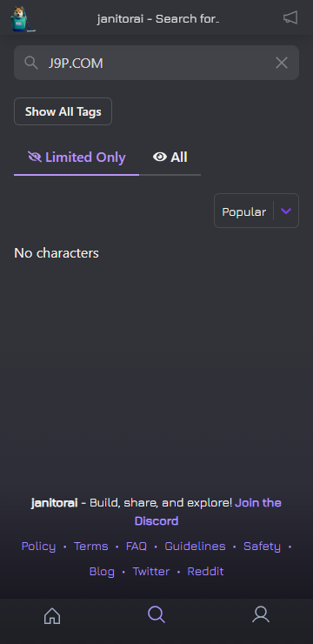The image size is (313, 644).
Task: Clear the J9P.COM search text
Action: pyautogui.click(x=282, y=63)
